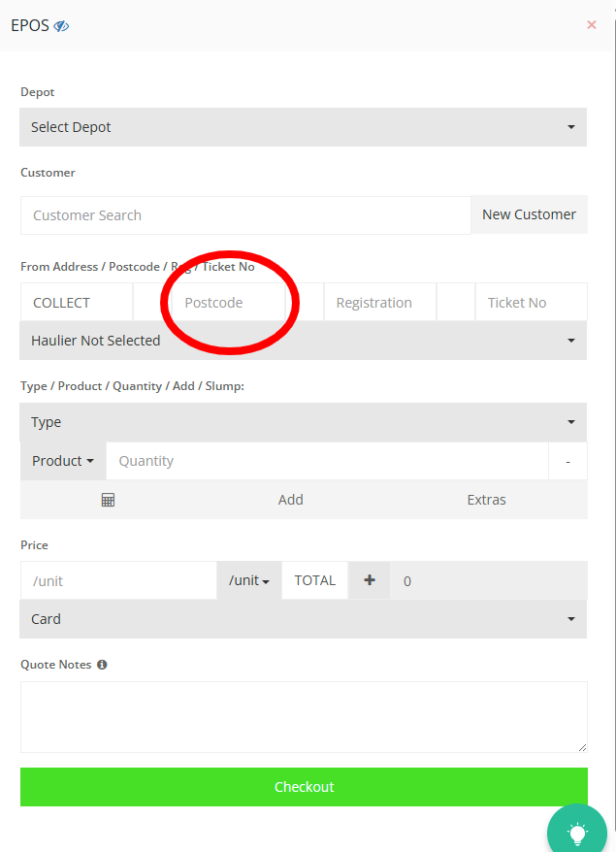Viewport: 616px width, 852px height.
Task: Open the Type dropdown
Action: (x=303, y=422)
